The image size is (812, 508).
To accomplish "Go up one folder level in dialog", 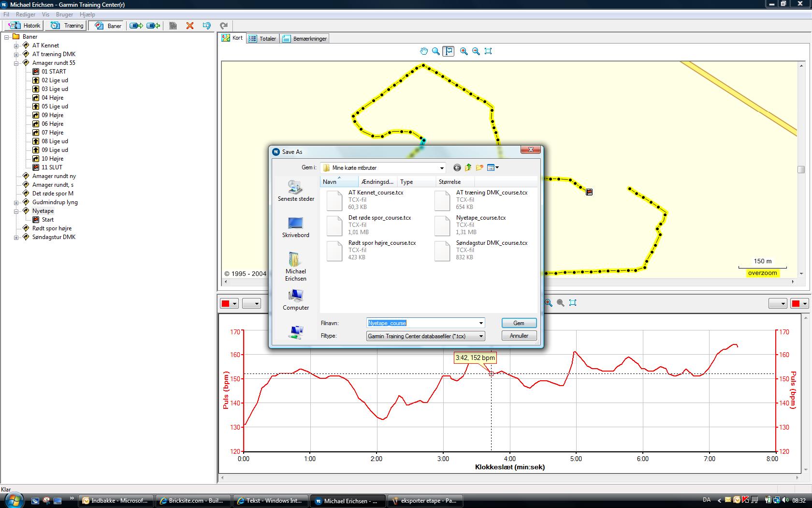I will (x=468, y=168).
